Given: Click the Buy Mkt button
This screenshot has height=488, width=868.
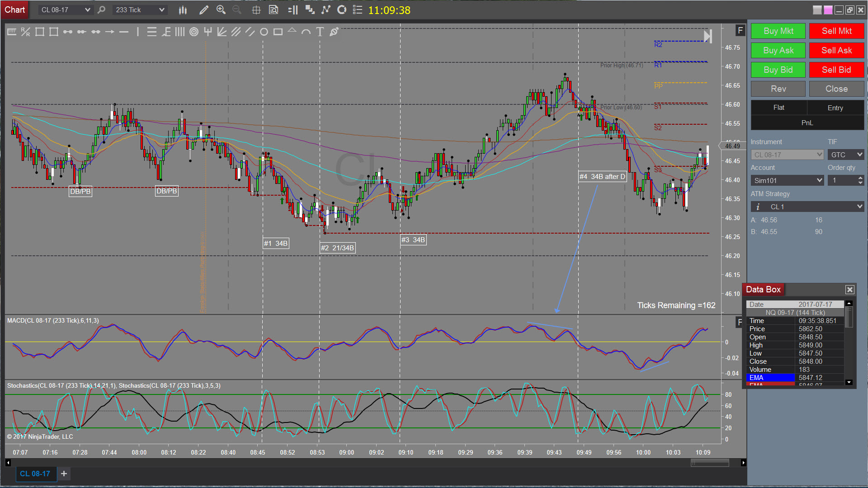Looking at the screenshot, I should pyautogui.click(x=778, y=31).
